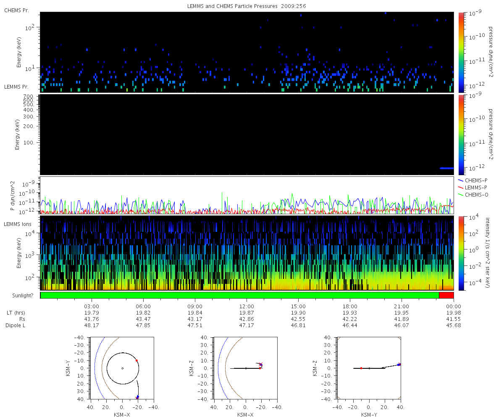
Task: Click the KSM-Y versus KSM-Z orbit plot
Action: coord(369,368)
